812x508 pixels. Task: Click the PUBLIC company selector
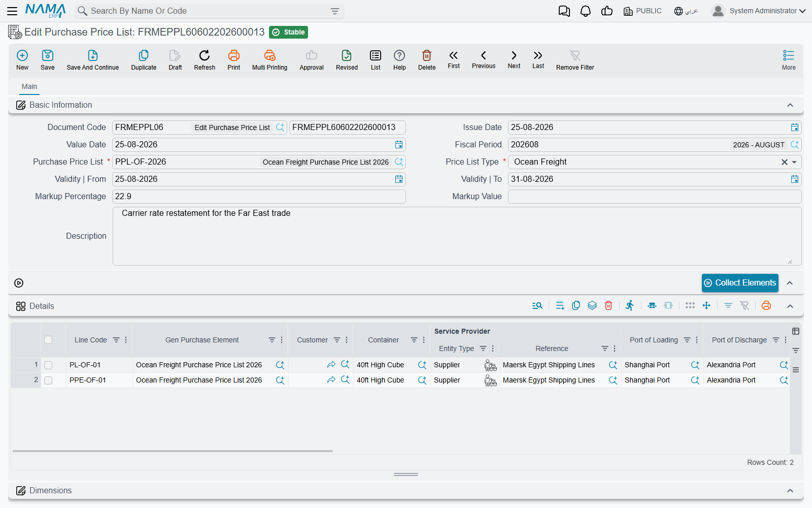pos(642,11)
